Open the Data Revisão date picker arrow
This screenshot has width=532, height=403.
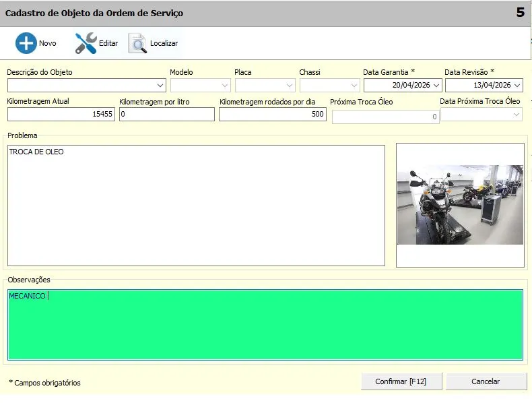tap(517, 85)
